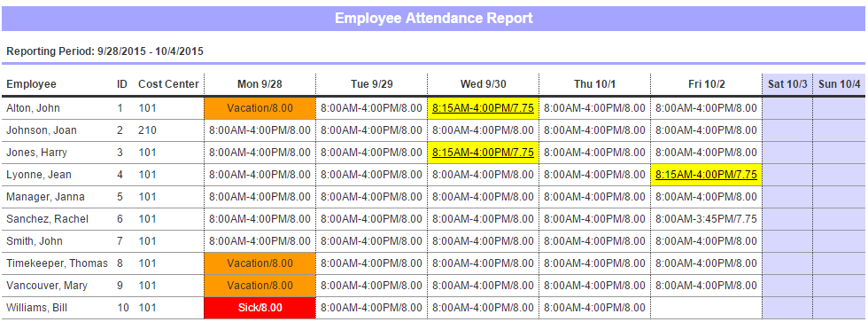868x322 pixels.
Task: Select the Thu 10/1 column header
Action: [595, 84]
